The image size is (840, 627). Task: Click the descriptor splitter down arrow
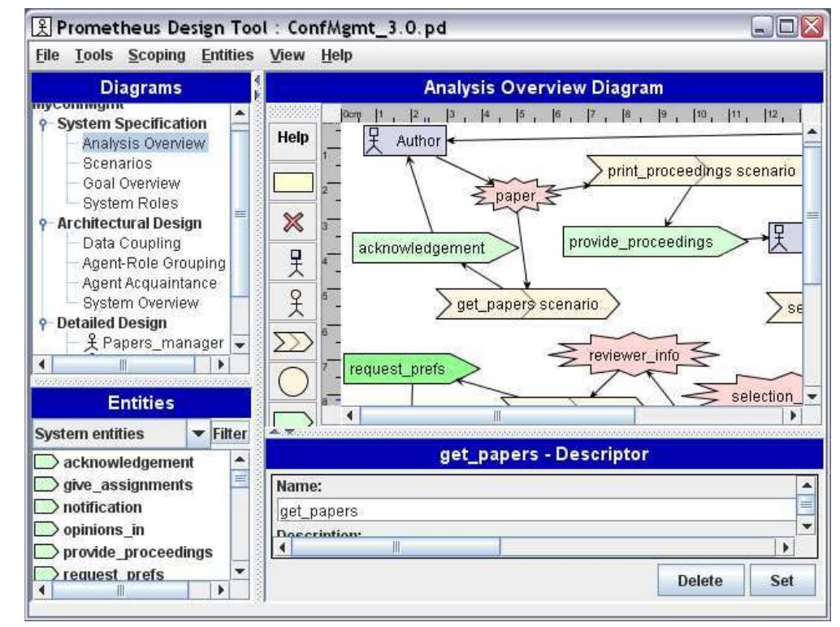point(288,431)
